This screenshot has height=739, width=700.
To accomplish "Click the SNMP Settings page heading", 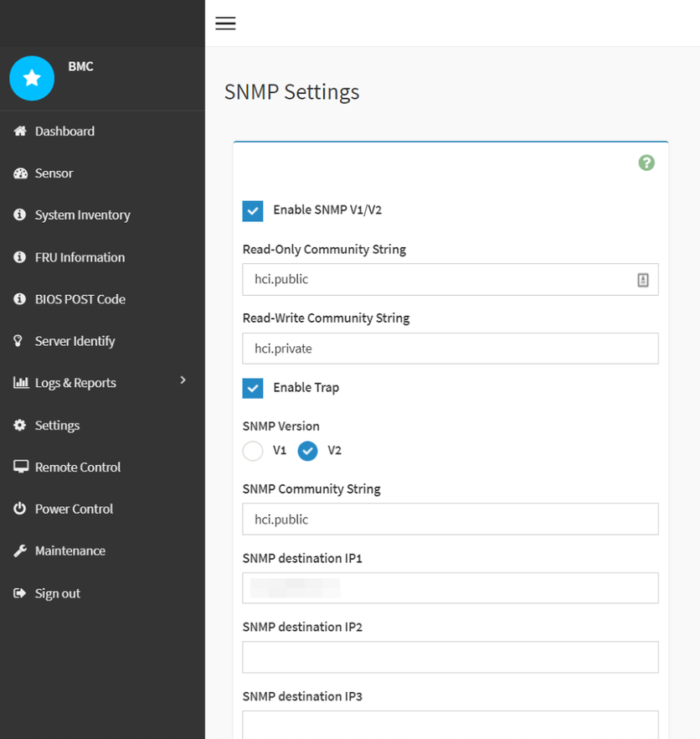I will click(x=291, y=92).
